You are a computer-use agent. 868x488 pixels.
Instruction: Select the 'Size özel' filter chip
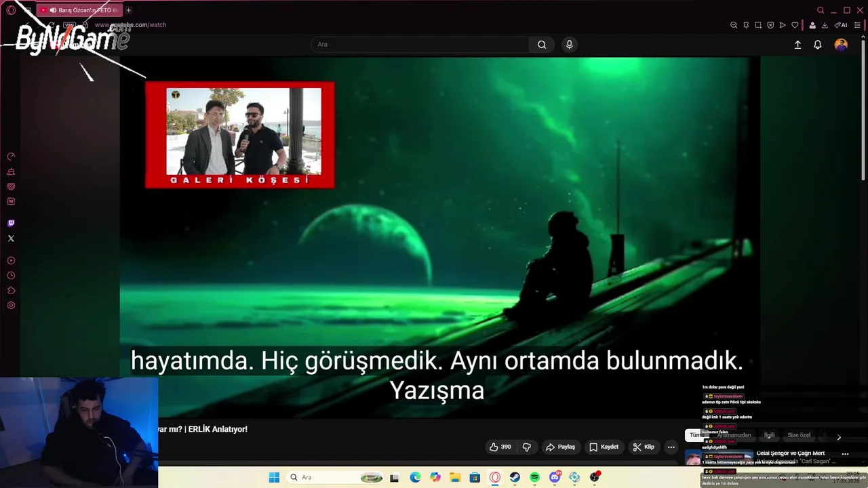point(799,435)
